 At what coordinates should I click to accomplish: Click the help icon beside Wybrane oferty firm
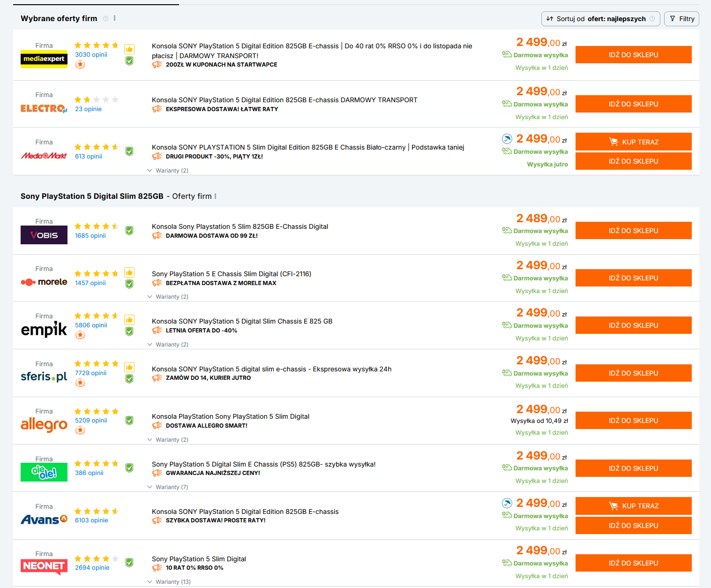click(x=105, y=19)
